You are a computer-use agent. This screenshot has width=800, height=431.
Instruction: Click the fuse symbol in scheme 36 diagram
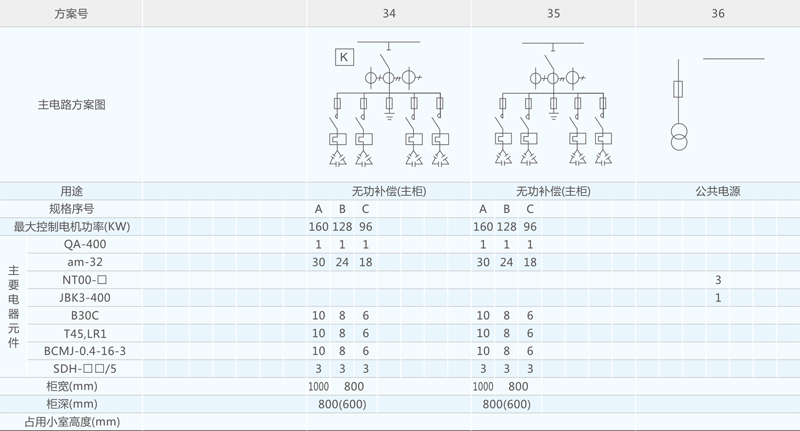coord(679,89)
